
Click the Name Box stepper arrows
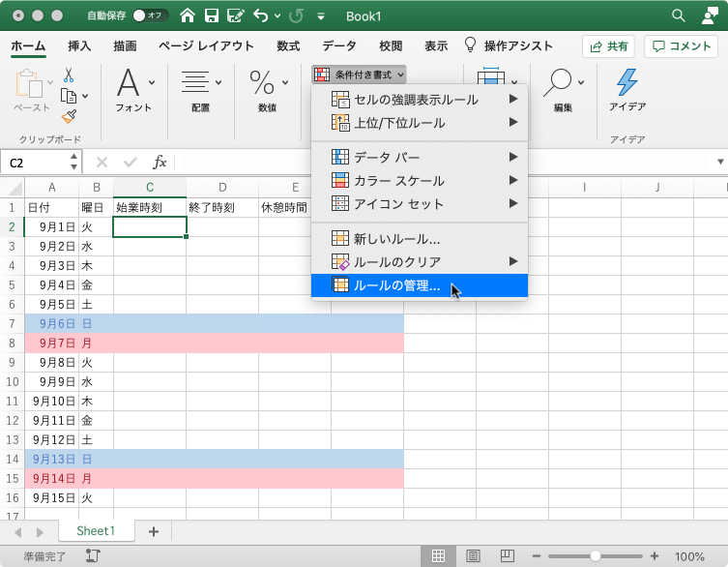coord(73,162)
